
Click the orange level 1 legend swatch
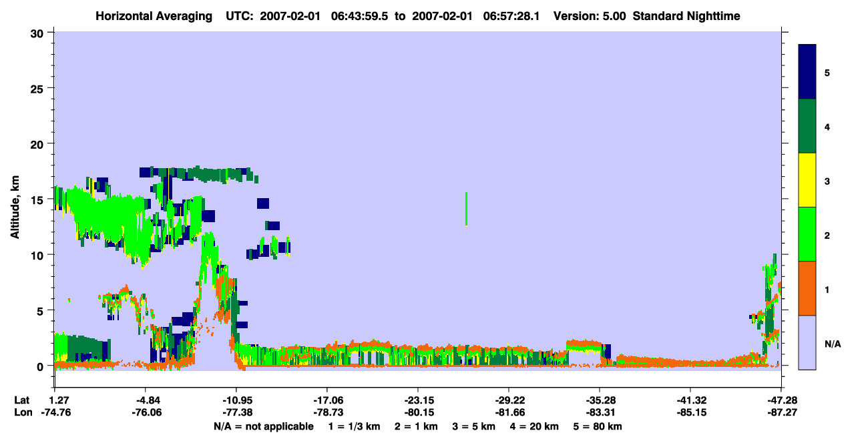click(x=807, y=288)
